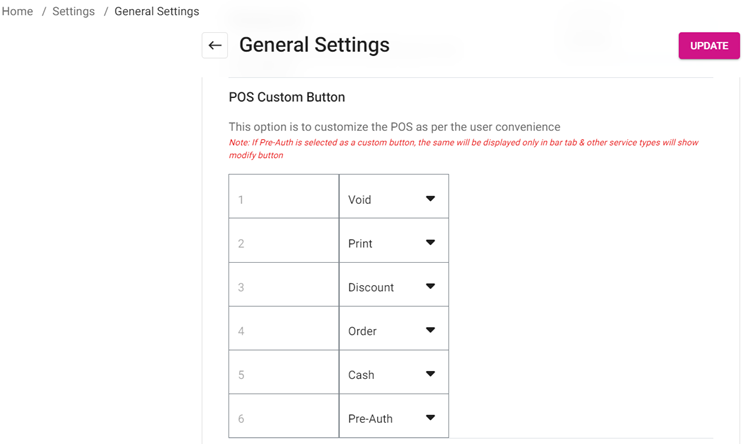Click the dropdown arrow beside Discount
Screen dimensions: 748x444
[430, 287]
